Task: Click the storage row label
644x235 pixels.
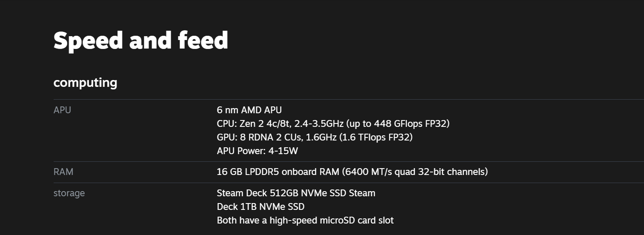Action: [69, 193]
